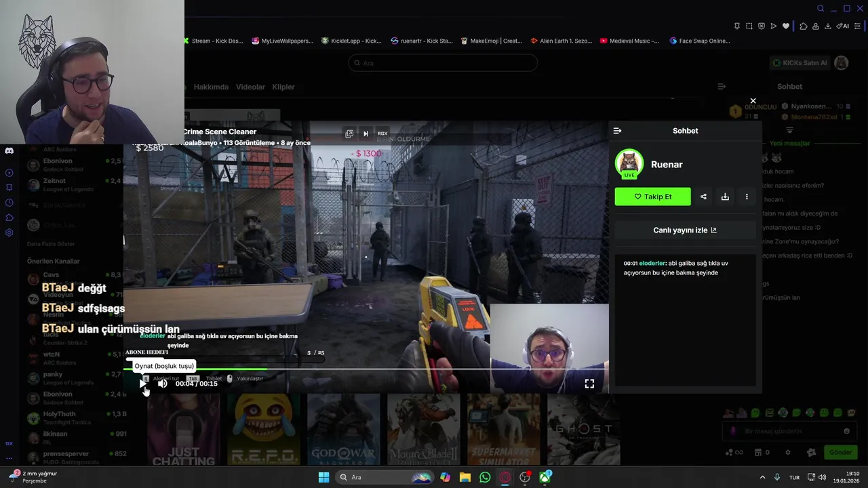868x488 pixels.
Task: Open browser extensions puzzle icon
Action: (804, 26)
